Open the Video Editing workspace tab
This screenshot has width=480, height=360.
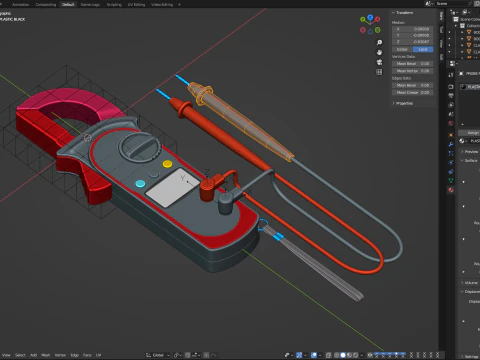162,5
